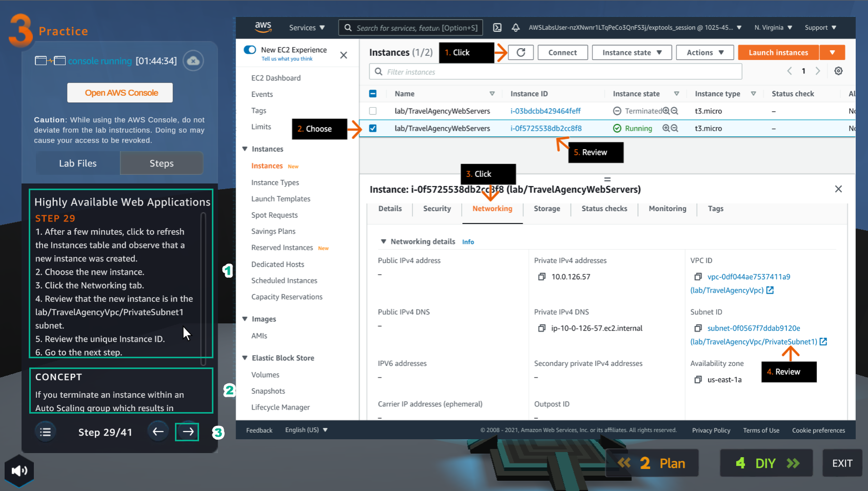The width and height of the screenshot is (868, 491).
Task: Uncheck the running instance row checkbox
Action: (x=373, y=128)
